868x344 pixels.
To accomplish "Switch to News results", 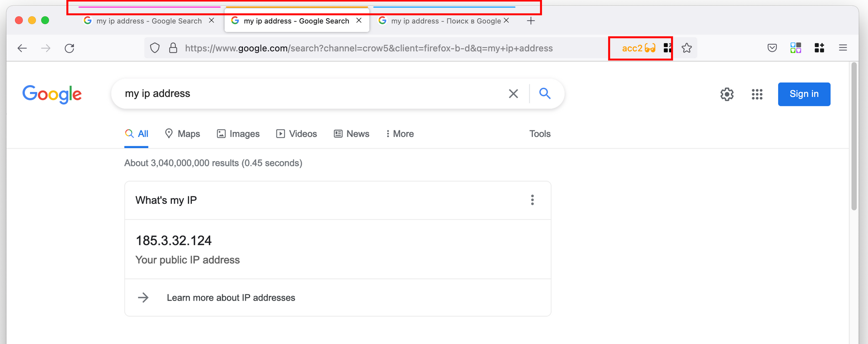I will point(352,134).
